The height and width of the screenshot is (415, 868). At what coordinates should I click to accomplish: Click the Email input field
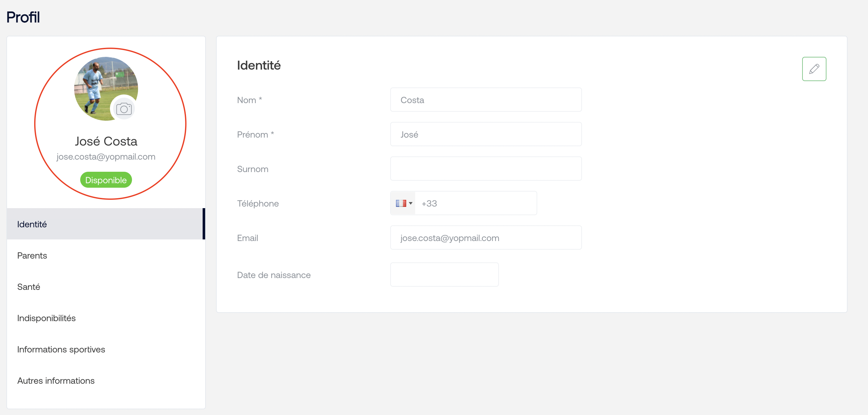coord(485,238)
